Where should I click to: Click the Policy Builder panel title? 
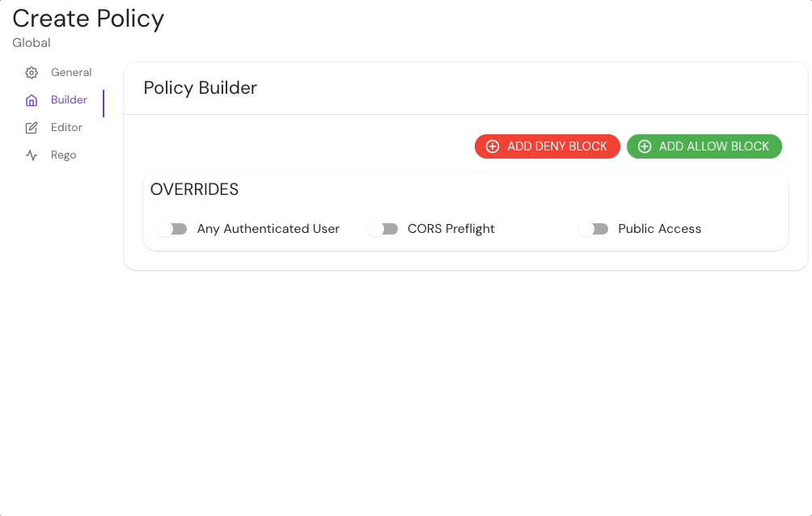coord(200,87)
